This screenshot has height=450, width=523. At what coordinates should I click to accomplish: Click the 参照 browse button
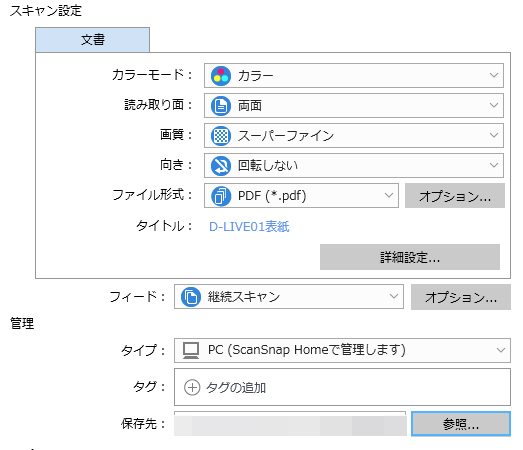[461, 424]
